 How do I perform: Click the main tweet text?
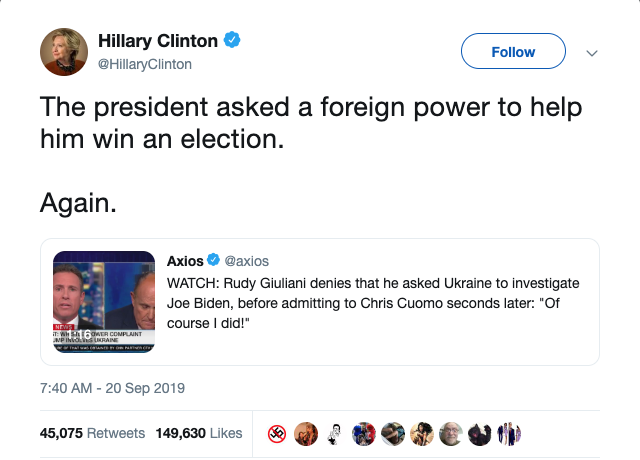pos(310,125)
